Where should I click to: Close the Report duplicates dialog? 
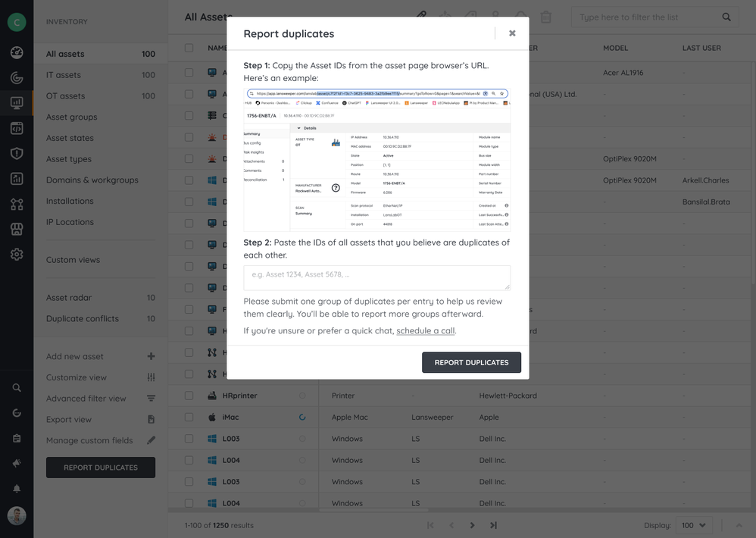(x=512, y=33)
